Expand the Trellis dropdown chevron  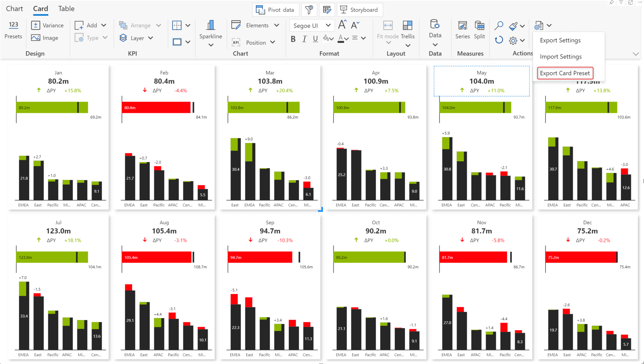pyautogui.click(x=408, y=45)
